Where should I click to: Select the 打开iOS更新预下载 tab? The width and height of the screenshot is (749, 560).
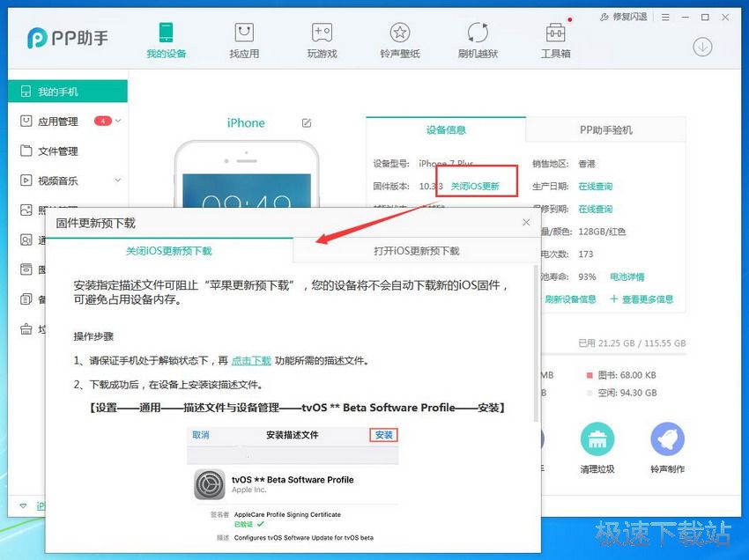pos(416,251)
